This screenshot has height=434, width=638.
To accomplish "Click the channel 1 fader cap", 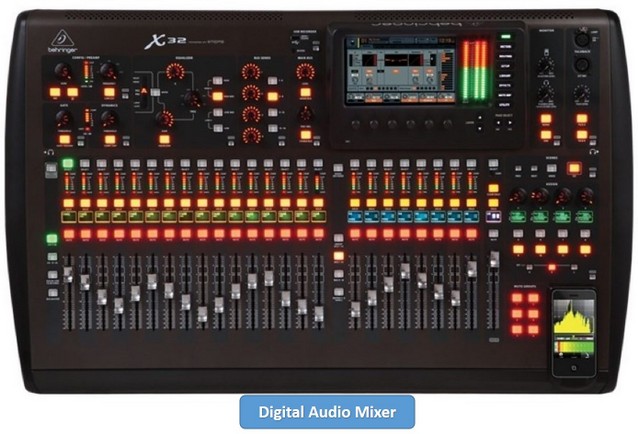I will click(x=68, y=275).
